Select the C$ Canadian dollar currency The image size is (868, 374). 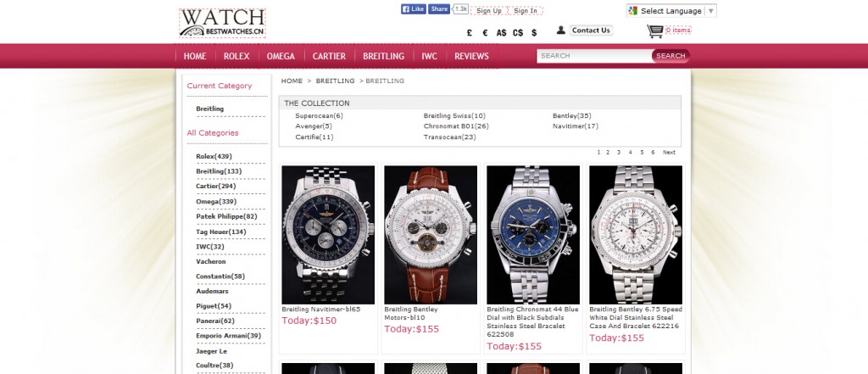[518, 33]
